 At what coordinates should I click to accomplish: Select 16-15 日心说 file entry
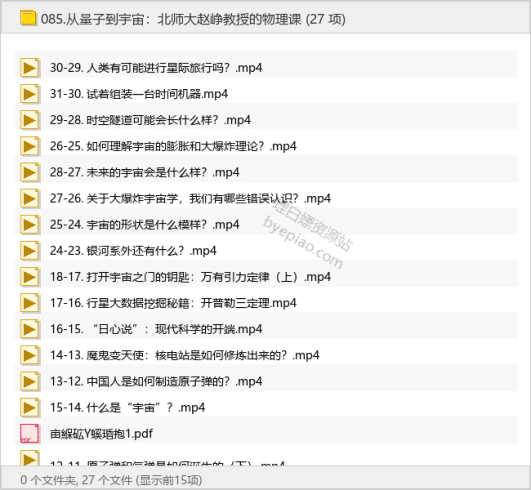266,329
